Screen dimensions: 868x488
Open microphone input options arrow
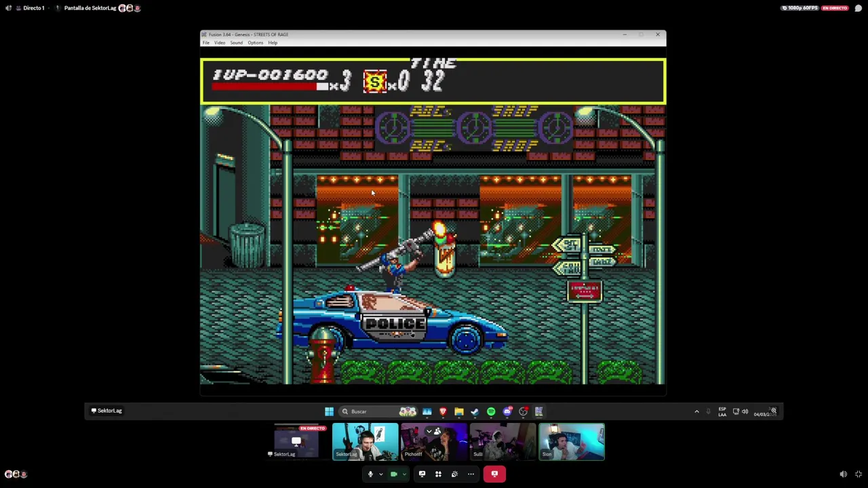pyautogui.click(x=380, y=474)
